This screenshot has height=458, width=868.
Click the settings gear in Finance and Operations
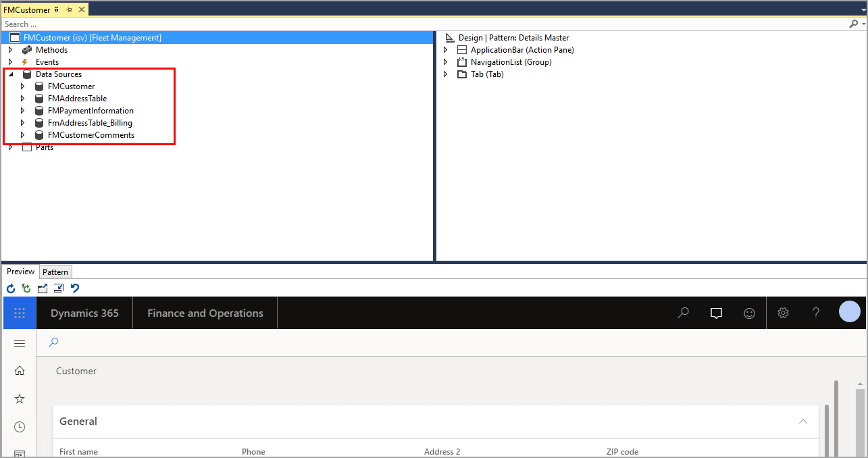782,312
